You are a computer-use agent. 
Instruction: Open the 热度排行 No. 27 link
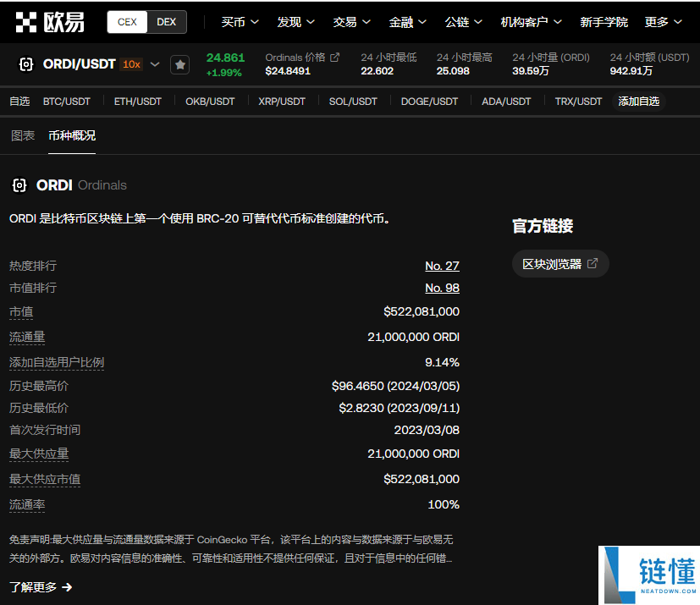click(442, 266)
